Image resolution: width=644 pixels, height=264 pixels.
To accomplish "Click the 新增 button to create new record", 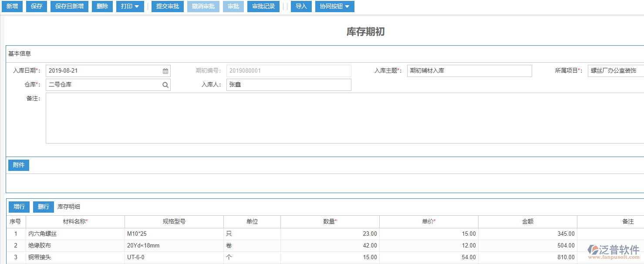I will [x=12, y=6].
